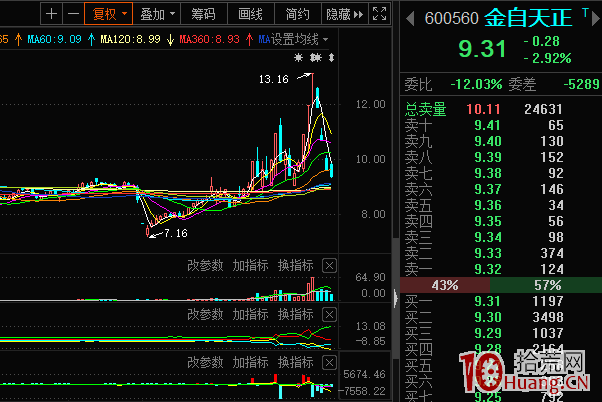Click the green 57% ratio bar

coord(546,285)
